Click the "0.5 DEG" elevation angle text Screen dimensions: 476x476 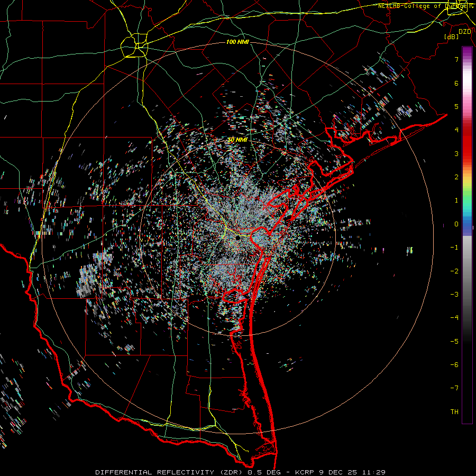264,472
